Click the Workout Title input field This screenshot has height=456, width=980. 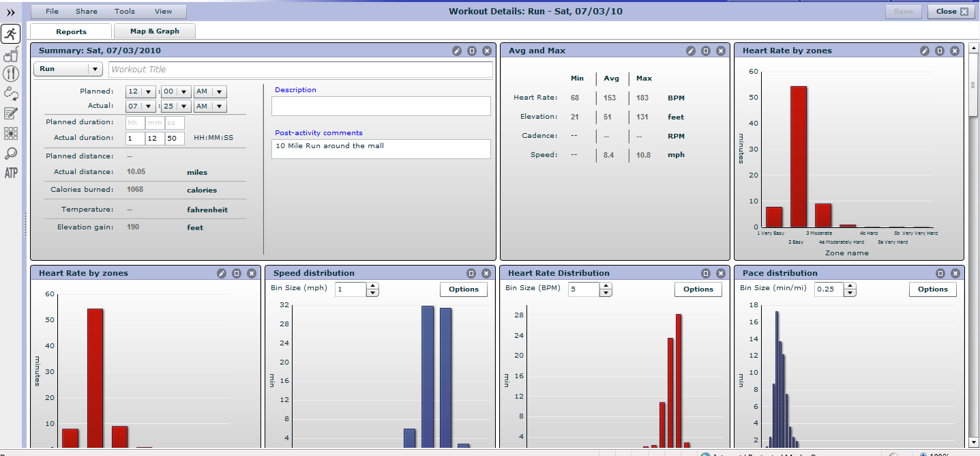point(300,70)
